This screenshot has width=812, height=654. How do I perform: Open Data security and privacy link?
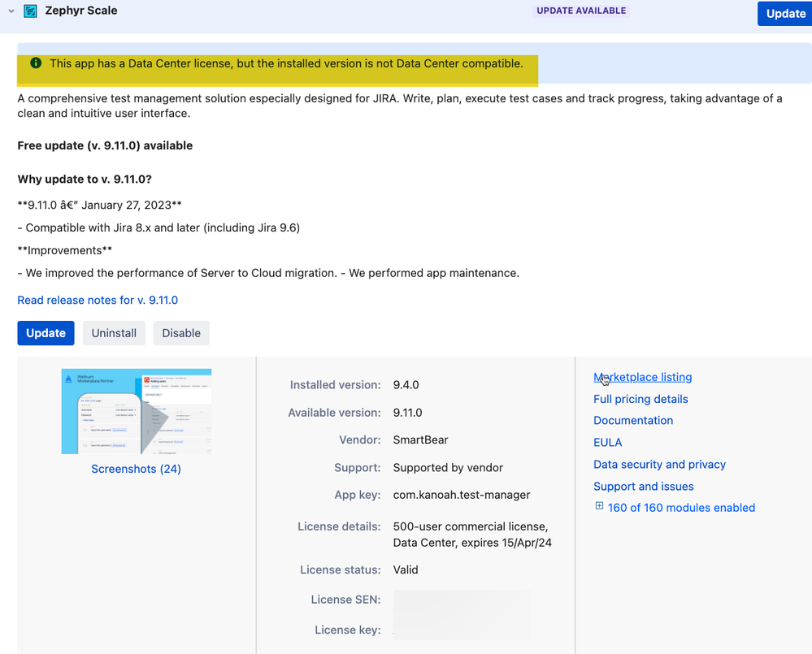coord(659,465)
